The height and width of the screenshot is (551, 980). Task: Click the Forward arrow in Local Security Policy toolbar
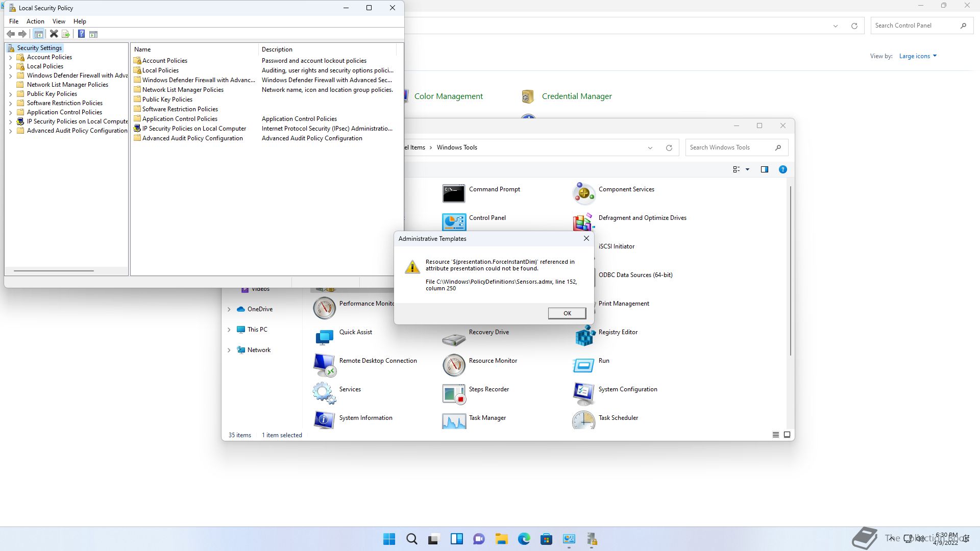[22, 34]
